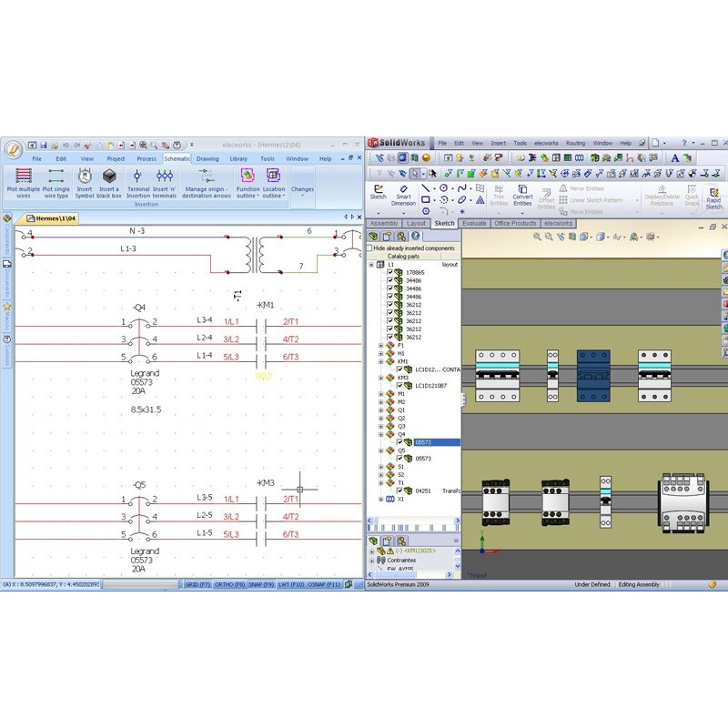Image resolution: width=728 pixels, height=728 pixels.
Task: Expand the Contraintes node
Action: coord(371,561)
